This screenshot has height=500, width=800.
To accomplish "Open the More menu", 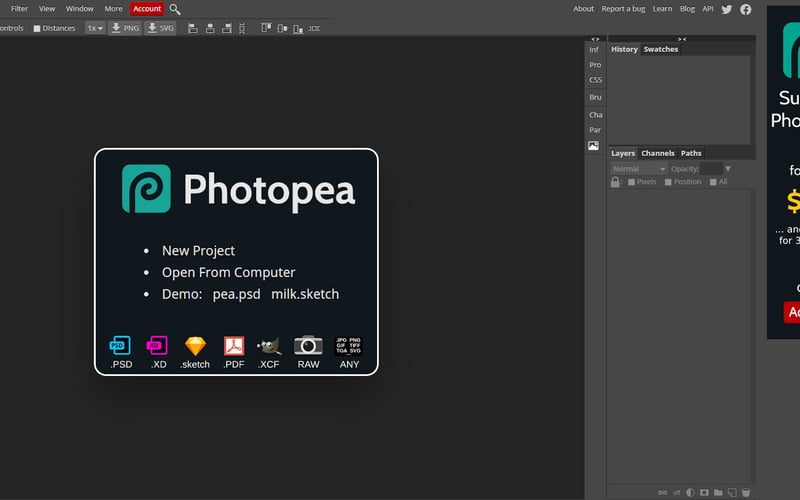I will [113, 9].
